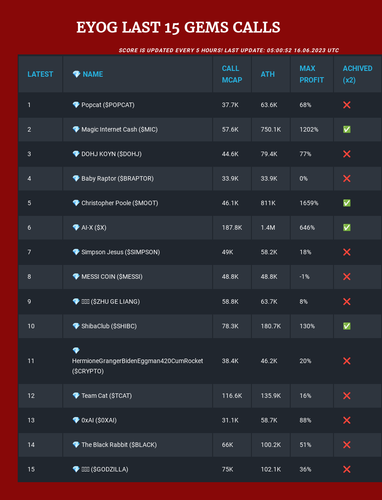382x500 pixels.
Task: Click the NAME column header text
Action: tap(93, 74)
